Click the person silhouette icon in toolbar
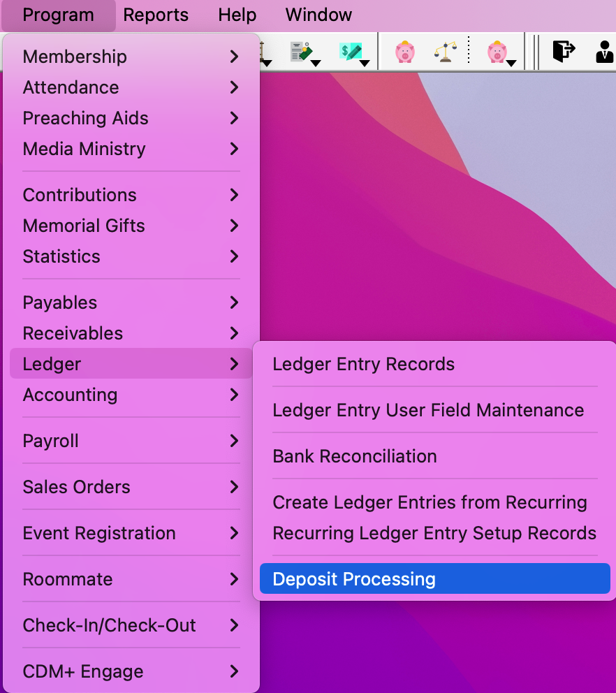Image resolution: width=616 pixels, height=693 pixels. tap(604, 52)
